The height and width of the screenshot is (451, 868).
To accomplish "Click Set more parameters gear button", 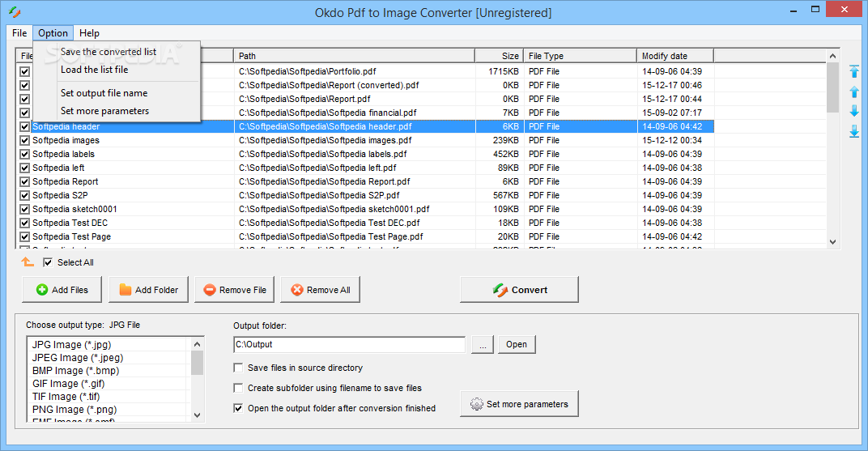I will click(519, 403).
